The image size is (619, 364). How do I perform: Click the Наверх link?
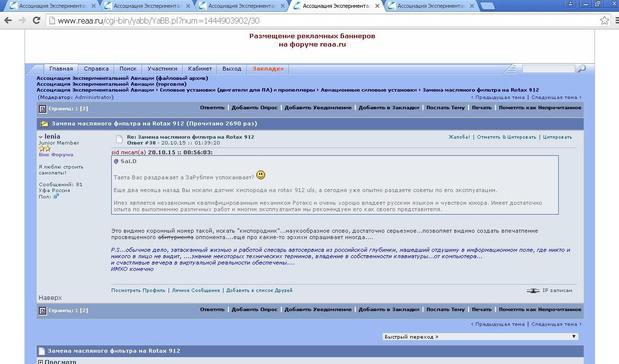tap(50, 298)
